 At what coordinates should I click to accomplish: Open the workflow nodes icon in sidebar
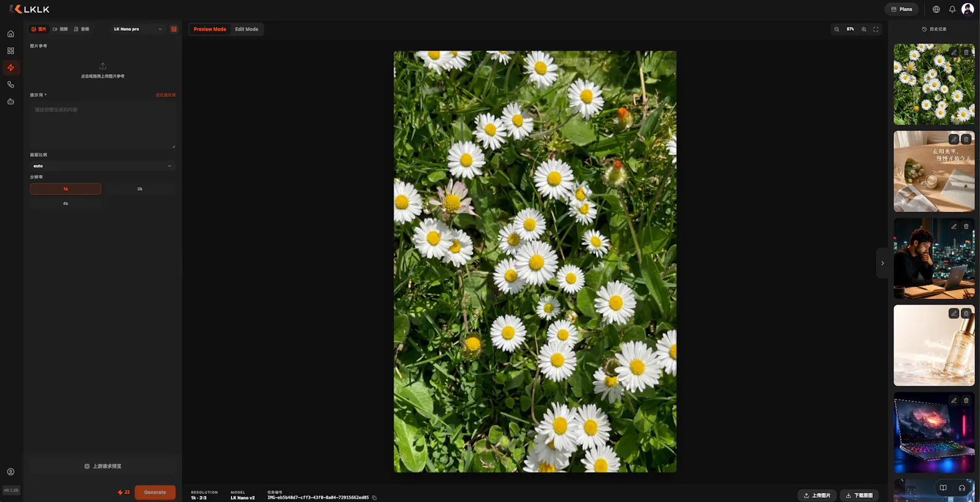tap(10, 85)
